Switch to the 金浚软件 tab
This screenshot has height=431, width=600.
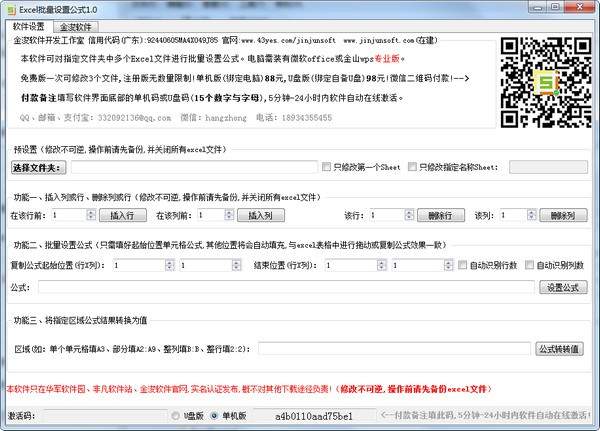point(76,27)
